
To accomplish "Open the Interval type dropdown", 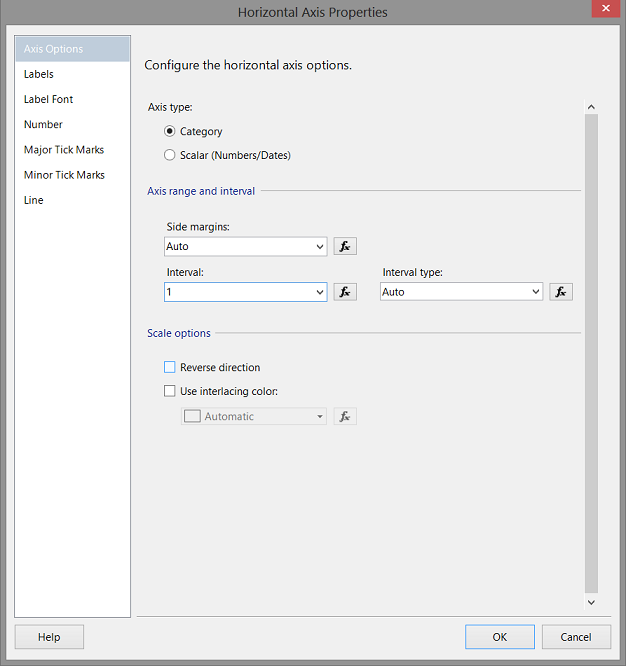I will pos(536,292).
